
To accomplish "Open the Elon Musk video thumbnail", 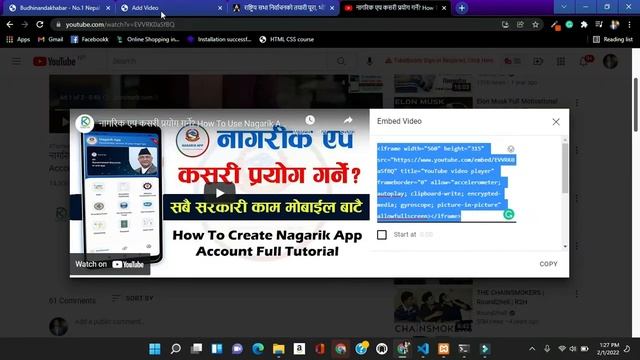I will pyautogui.click(x=433, y=102).
